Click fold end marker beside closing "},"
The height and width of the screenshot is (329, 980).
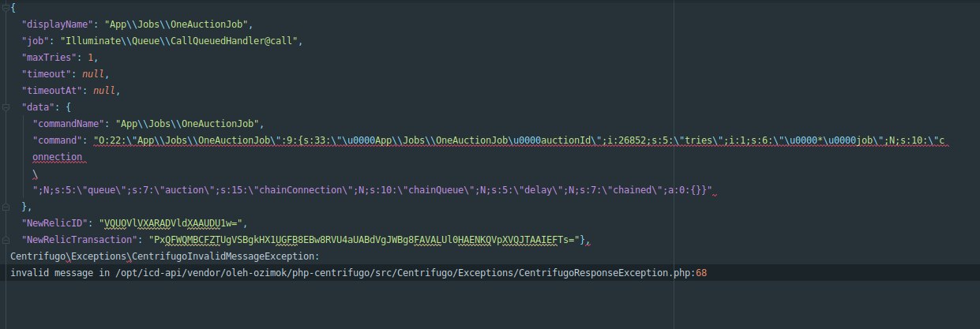[6, 206]
